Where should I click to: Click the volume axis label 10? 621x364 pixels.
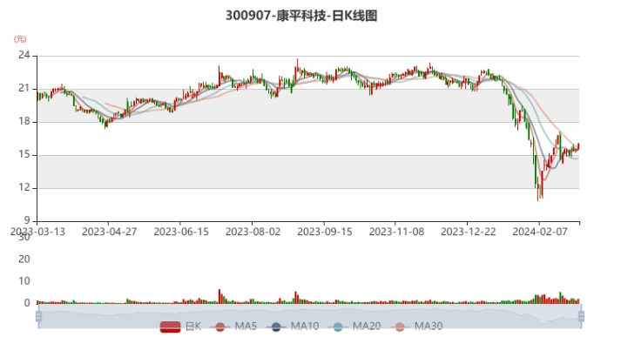pyautogui.click(x=24, y=281)
